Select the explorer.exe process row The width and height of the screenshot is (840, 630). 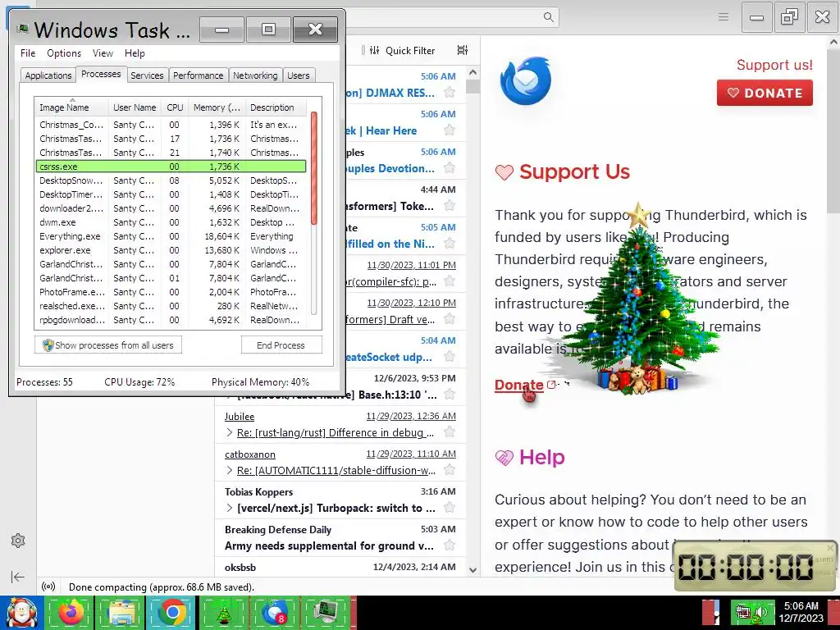point(171,250)
